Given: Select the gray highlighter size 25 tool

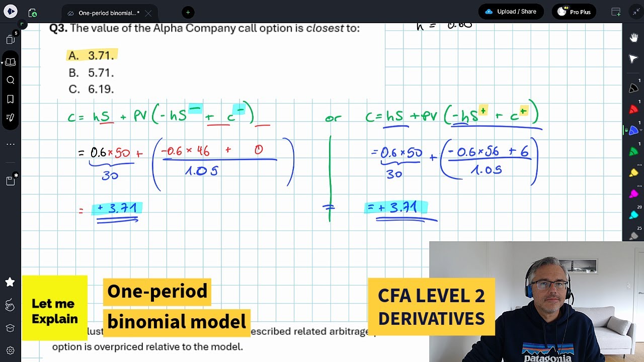Looking at the screenshot, I should (633, 236).
